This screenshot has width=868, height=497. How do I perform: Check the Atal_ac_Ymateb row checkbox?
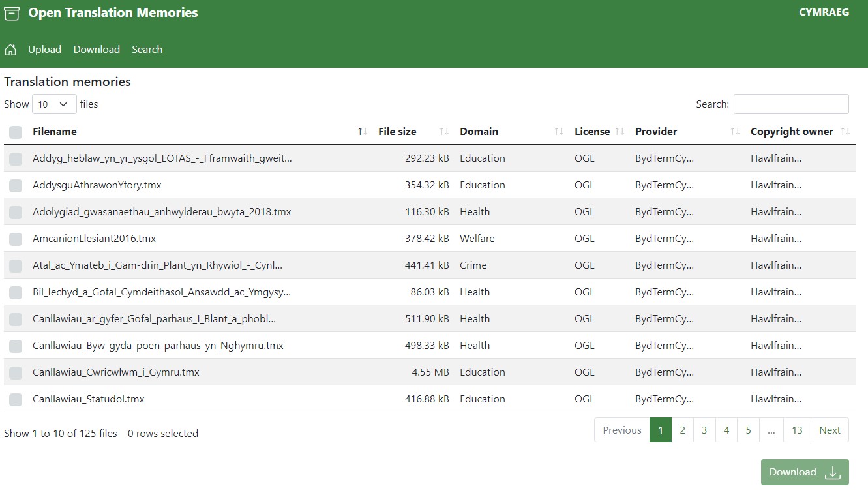tap(16, 266)
